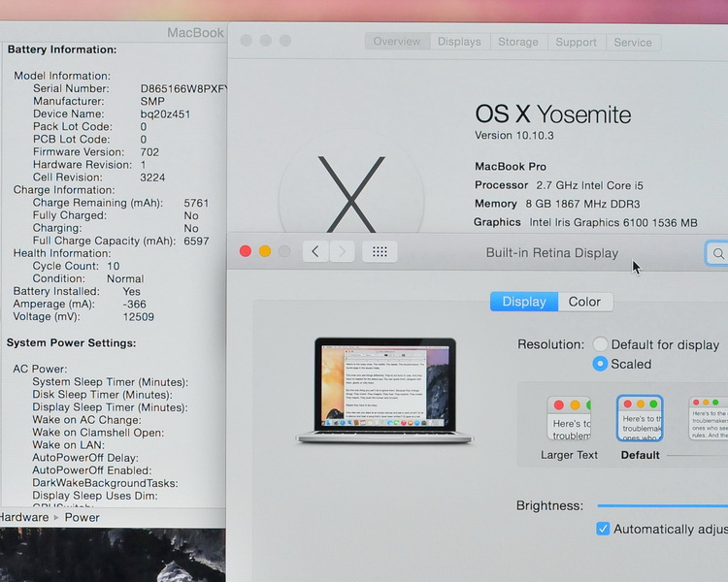Open the Support tab

(577, 43)
